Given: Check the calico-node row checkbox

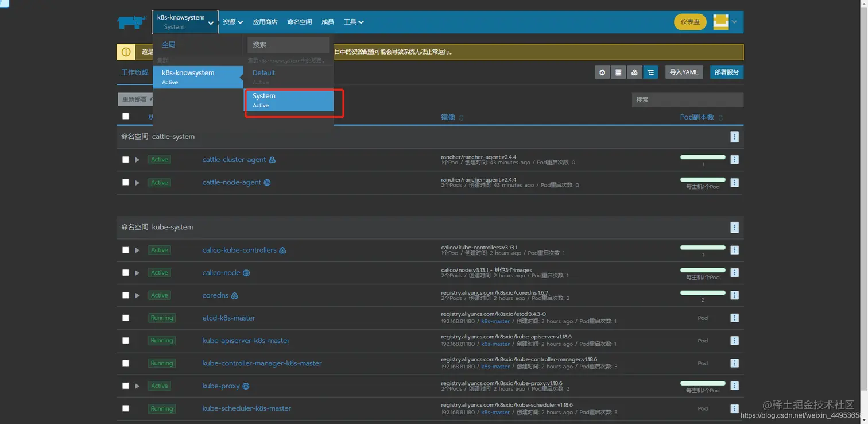Looking at the screenshot, I should [126, 272].
